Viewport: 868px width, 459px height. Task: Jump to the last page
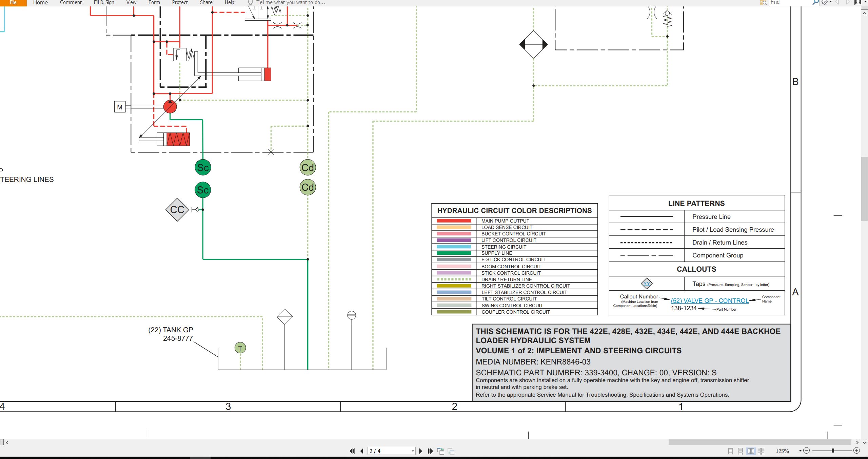point(430,451)
